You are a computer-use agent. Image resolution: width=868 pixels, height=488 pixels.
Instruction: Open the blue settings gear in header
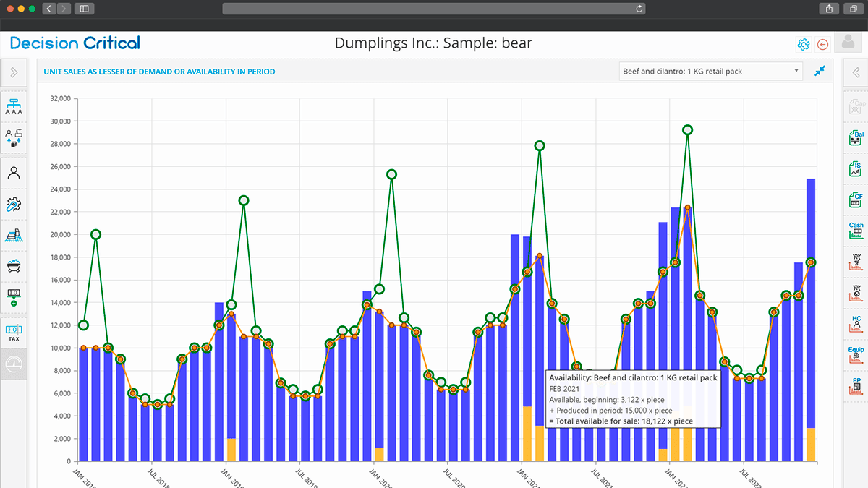(x=803, y=45)
